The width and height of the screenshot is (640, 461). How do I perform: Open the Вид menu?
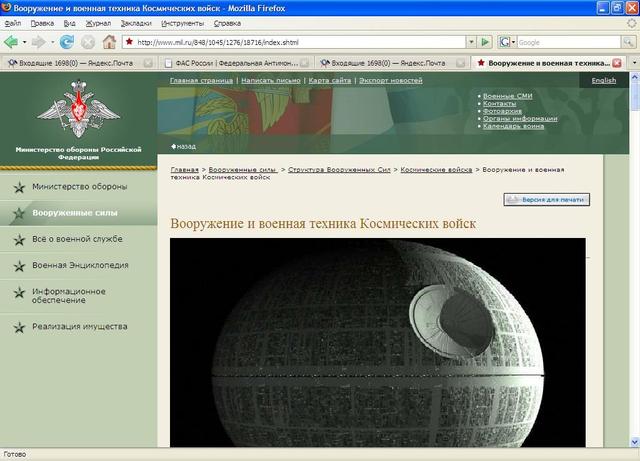[x=69, y=23]
